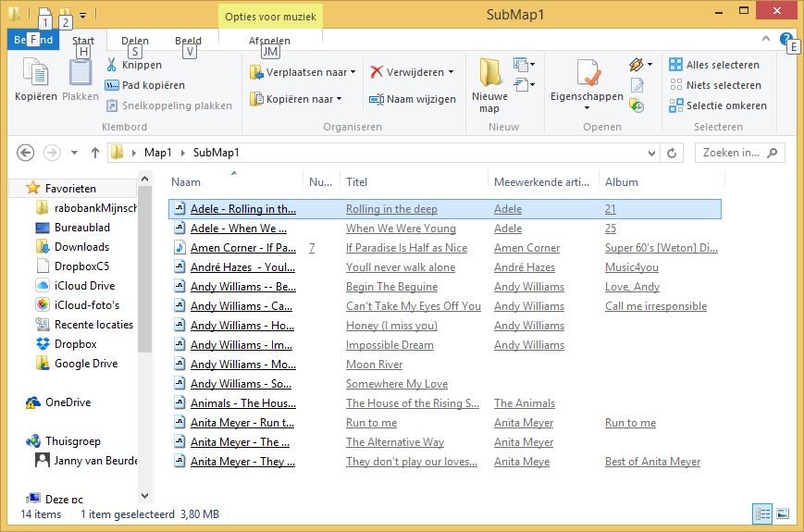Click the search magnifier icon
Screen dimensions: 804x532
[x=773, y=153]
